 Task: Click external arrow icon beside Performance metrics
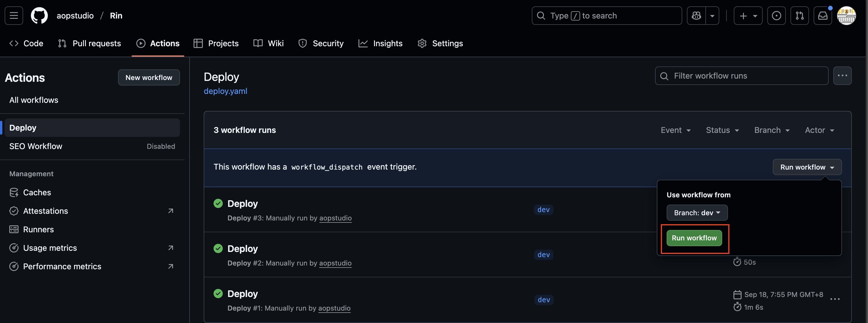[x=170, y=266]
